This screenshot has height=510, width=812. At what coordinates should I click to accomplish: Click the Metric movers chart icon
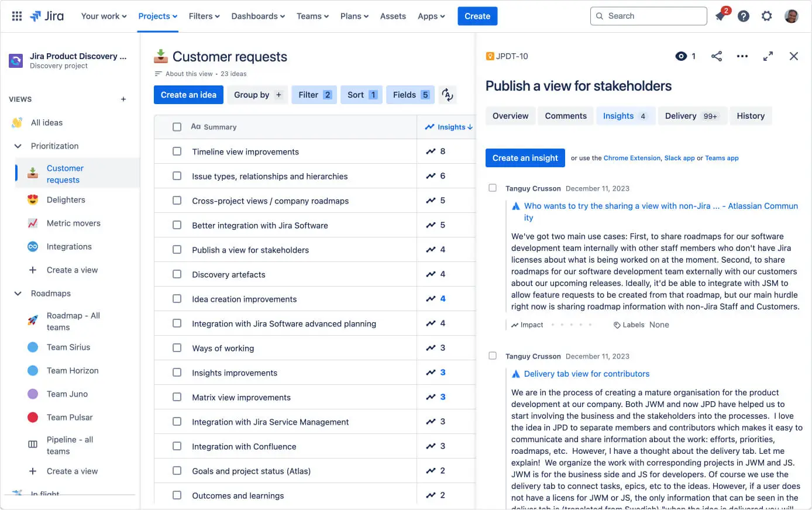coord(33,223)
